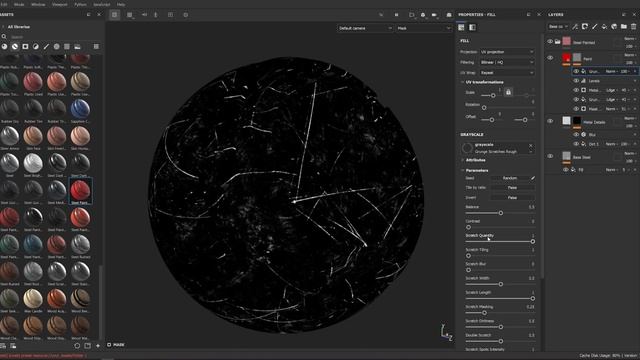Click the add paint layer brush icon

coord(595,27)
